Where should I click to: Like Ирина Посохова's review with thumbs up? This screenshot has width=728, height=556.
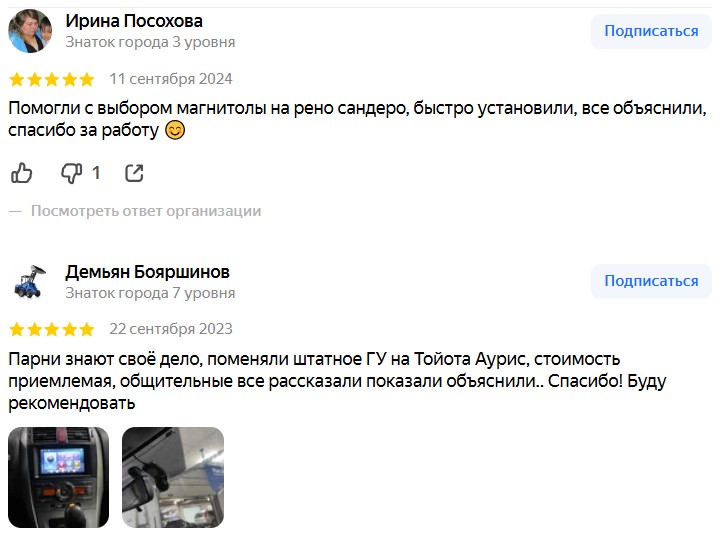(x=21, y=173)
